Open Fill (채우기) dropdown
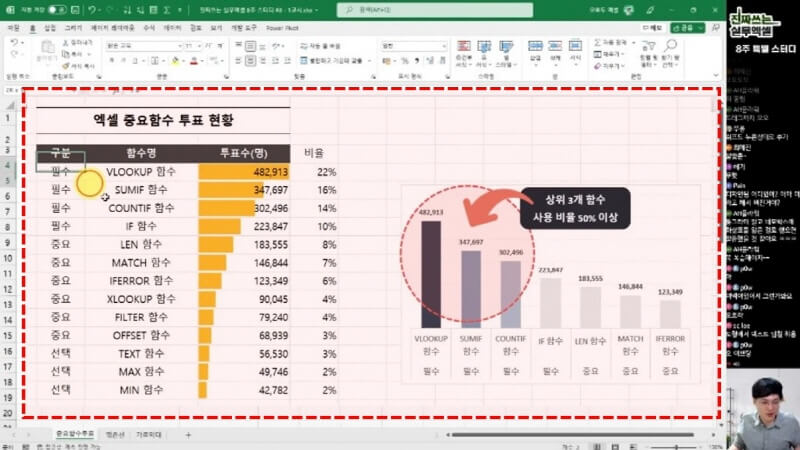This screenshot has width=800, height=450. click(x=609, y=54)
